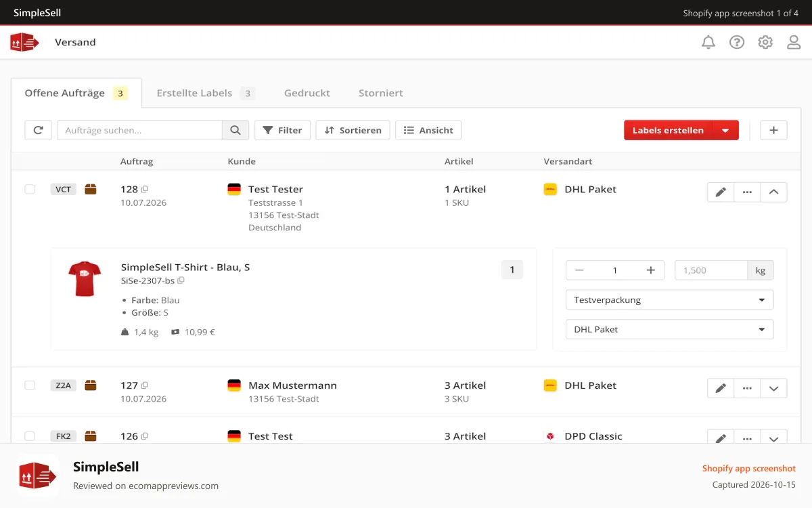The height and width of the screenshot is (508, 812).
Task: Click the SimpleSell logo beside Versand
Action: point(24,42)
